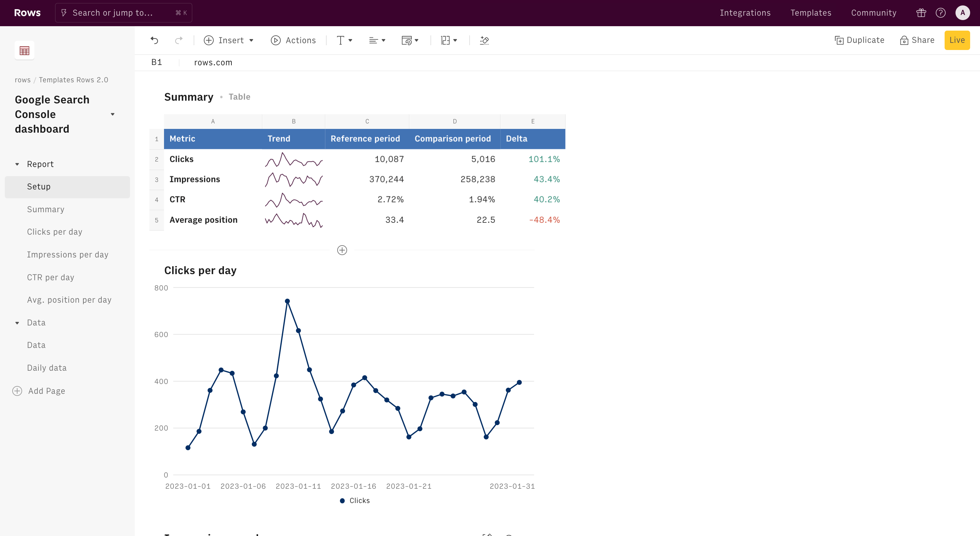Open the Insert dropdown

[x=229, y=40]
